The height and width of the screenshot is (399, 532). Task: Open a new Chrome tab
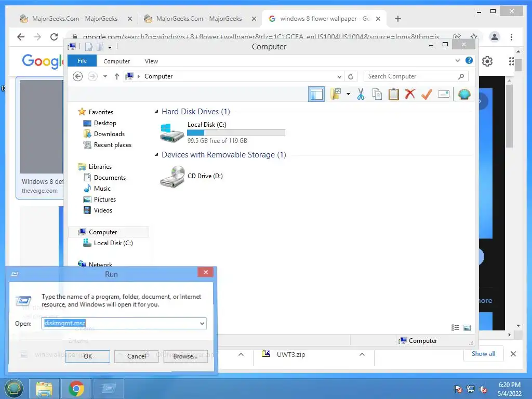398,19
